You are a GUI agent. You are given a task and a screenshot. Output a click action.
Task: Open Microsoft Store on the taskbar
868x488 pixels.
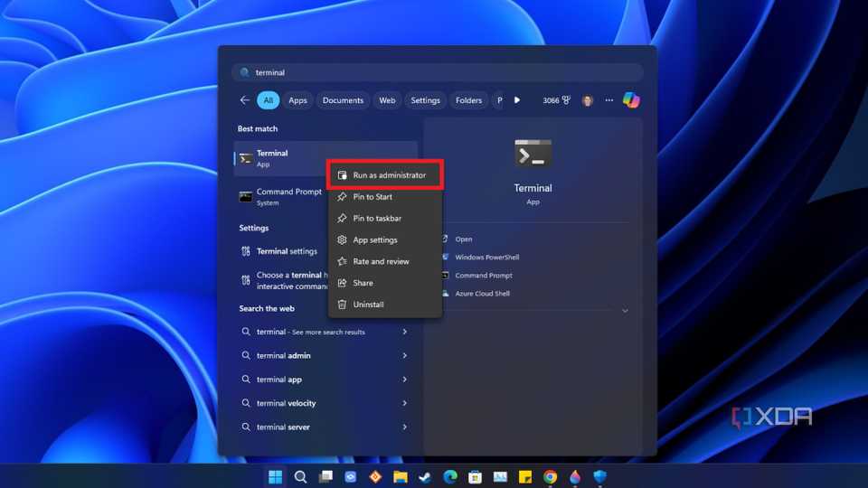coord(475,476)
